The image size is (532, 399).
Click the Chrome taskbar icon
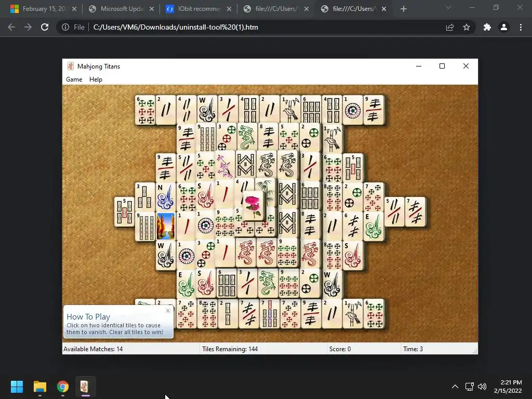[x=62, y=387]
